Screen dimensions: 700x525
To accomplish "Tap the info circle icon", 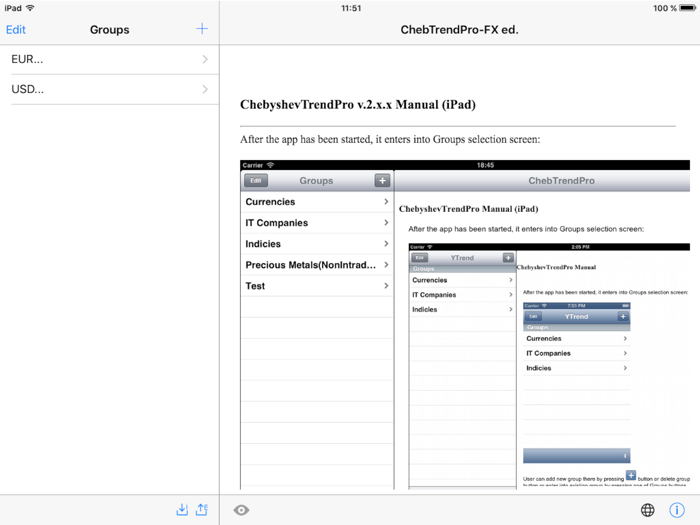I will tap(677, 510).
